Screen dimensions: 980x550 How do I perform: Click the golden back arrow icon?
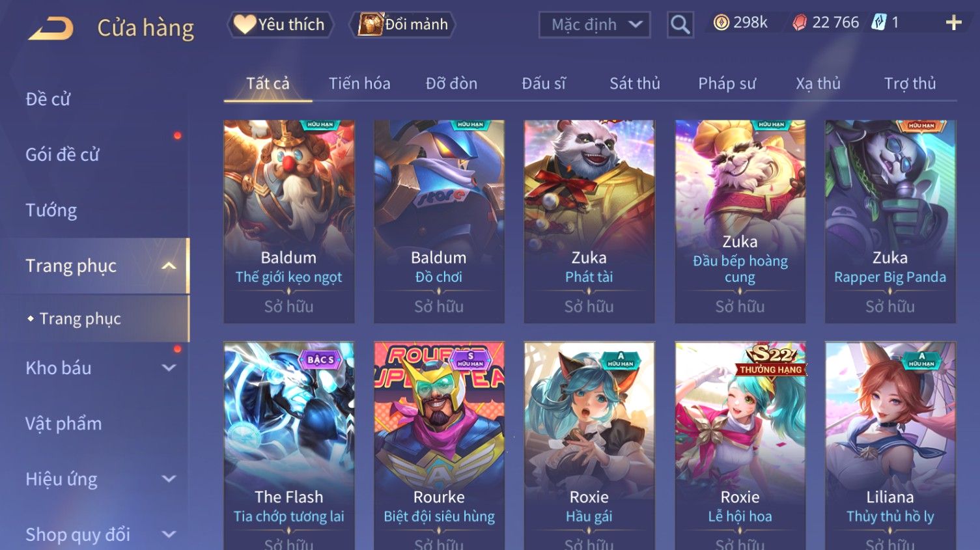[x=51, y=28]
